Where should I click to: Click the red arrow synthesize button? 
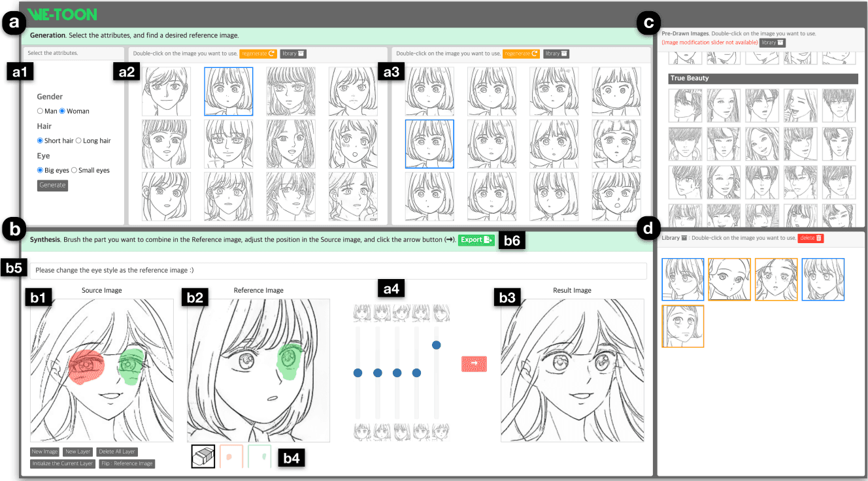pos(474,364)
